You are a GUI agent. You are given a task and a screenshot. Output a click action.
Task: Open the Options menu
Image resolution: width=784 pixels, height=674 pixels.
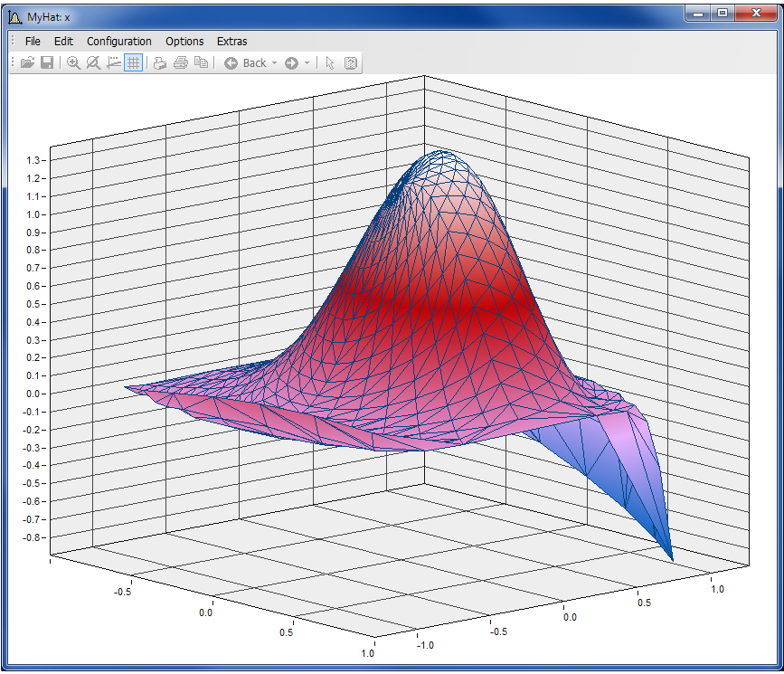[184, 41]
